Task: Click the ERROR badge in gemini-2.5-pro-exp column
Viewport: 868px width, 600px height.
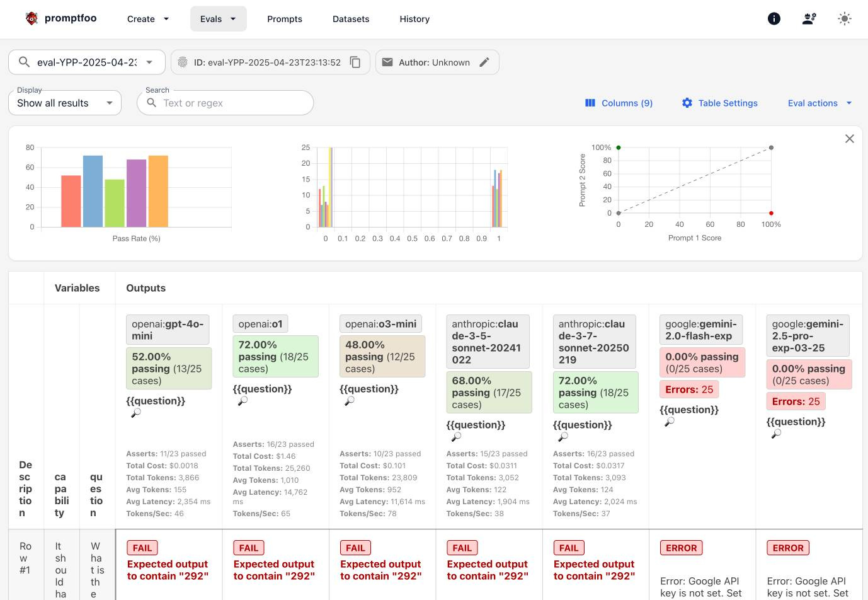Action: (x=788, y=548)
